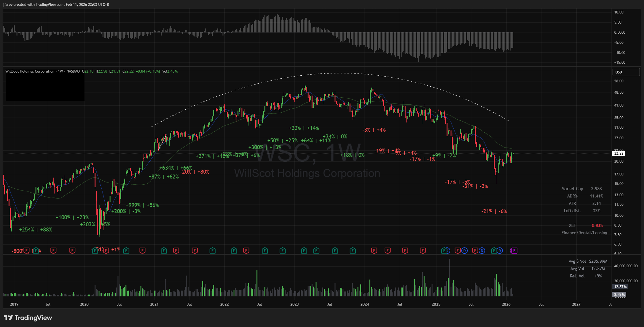Image resolution: width=644 pixels, height=327 pixels.
Task: Click the change value -0.04 (-0.18%)
Action: point(148,71)
